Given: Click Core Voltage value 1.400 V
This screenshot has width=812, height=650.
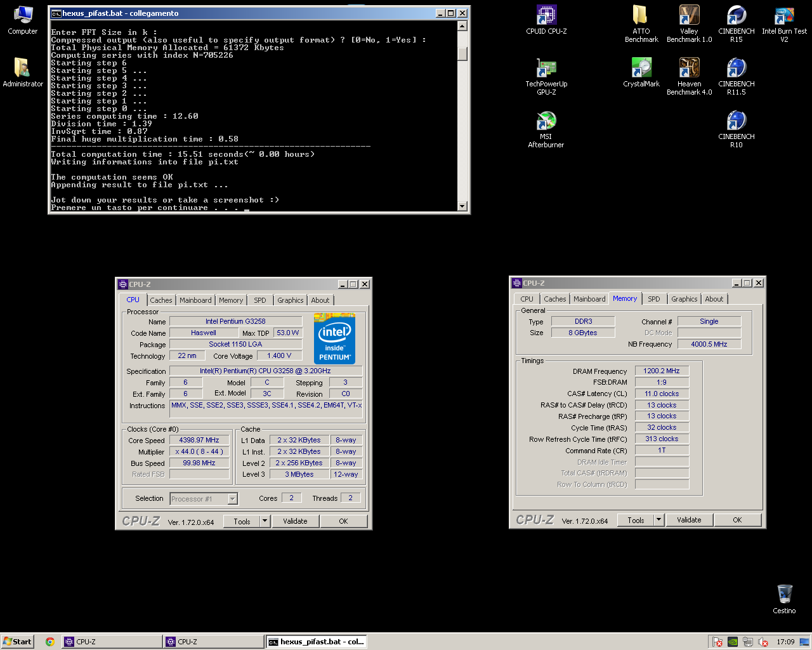Looking at the screenshot, I should tap(279, 355).
